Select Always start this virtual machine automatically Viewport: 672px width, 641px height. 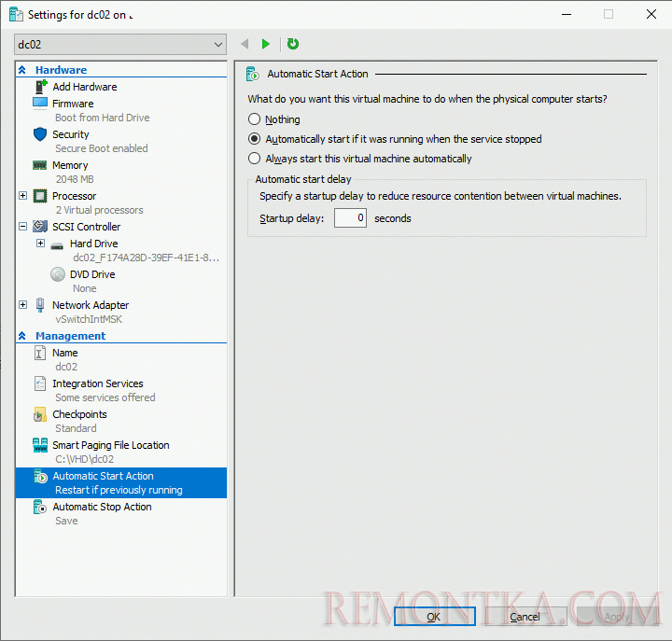coord(254,159)
